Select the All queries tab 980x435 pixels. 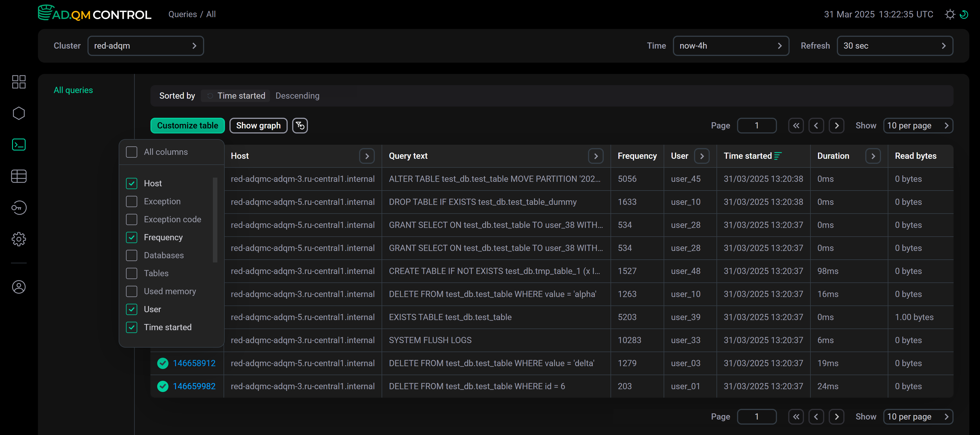pyautogui.click(x=73, y=90)
